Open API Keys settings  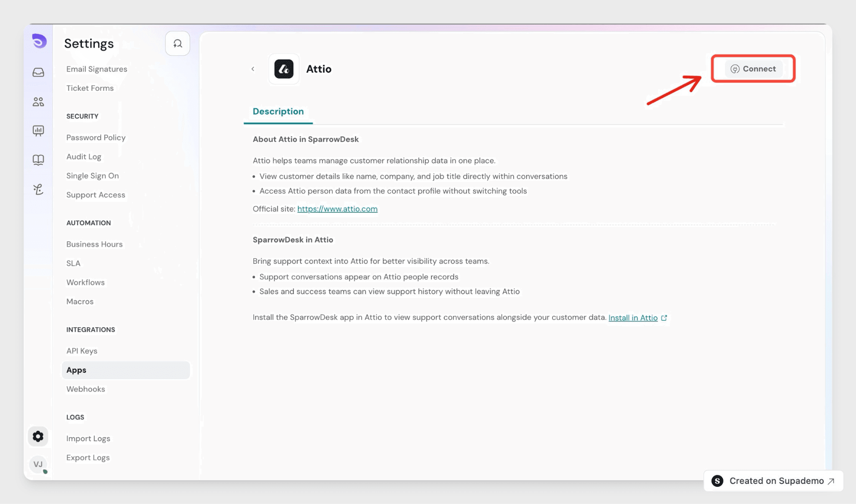(x=82, y=351)
